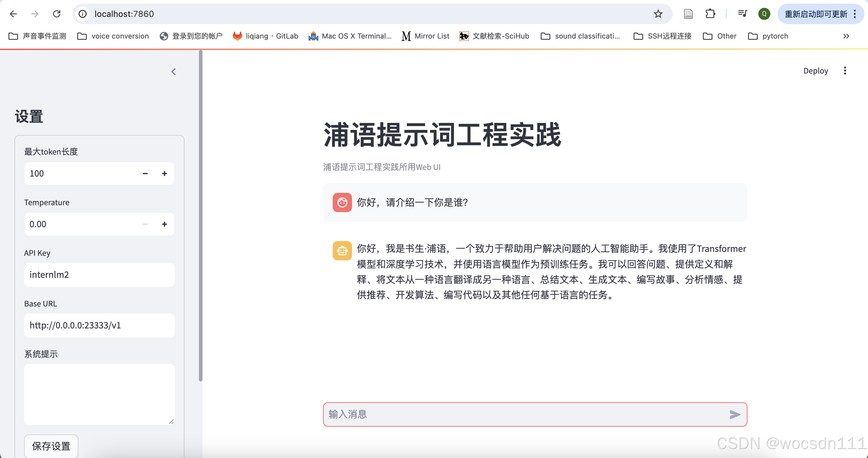Click the robot assistant avatar in chat
The height and width of the screenshot is (458, 868).
pyautogui.click(x=342, y=251)
